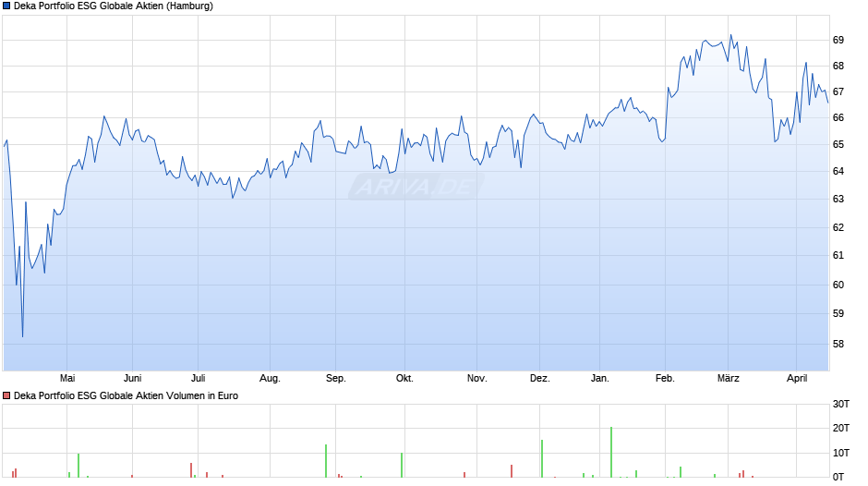Screen dimensions: 868x486
Task: Click the 'Okt.' month label
Action: coord(404,378)
